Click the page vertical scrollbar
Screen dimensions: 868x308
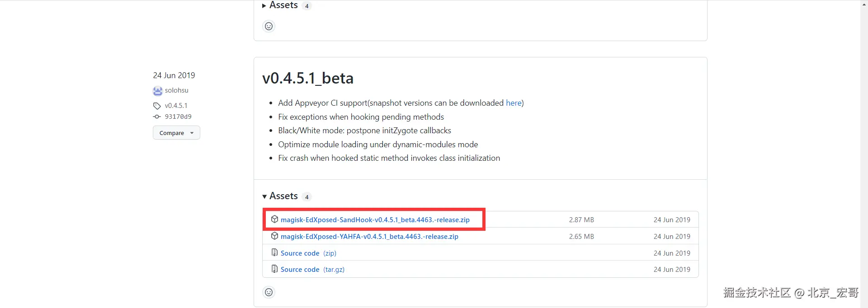click(864, 154)
